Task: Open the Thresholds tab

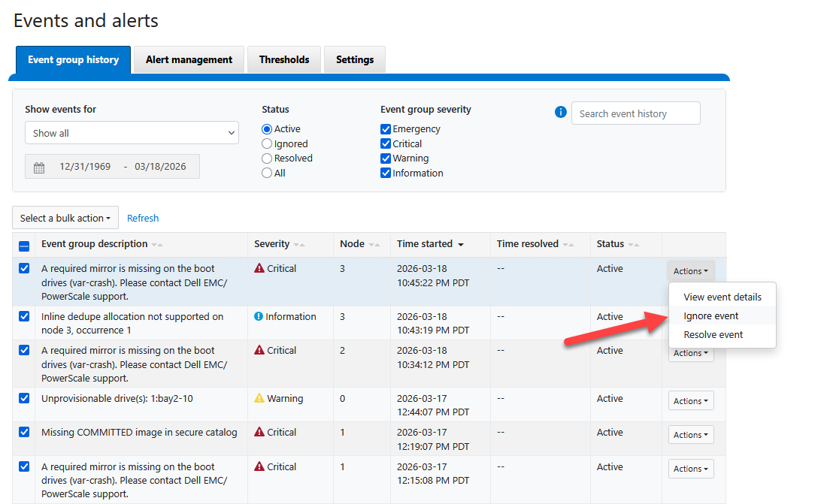Action: (284, 60)
